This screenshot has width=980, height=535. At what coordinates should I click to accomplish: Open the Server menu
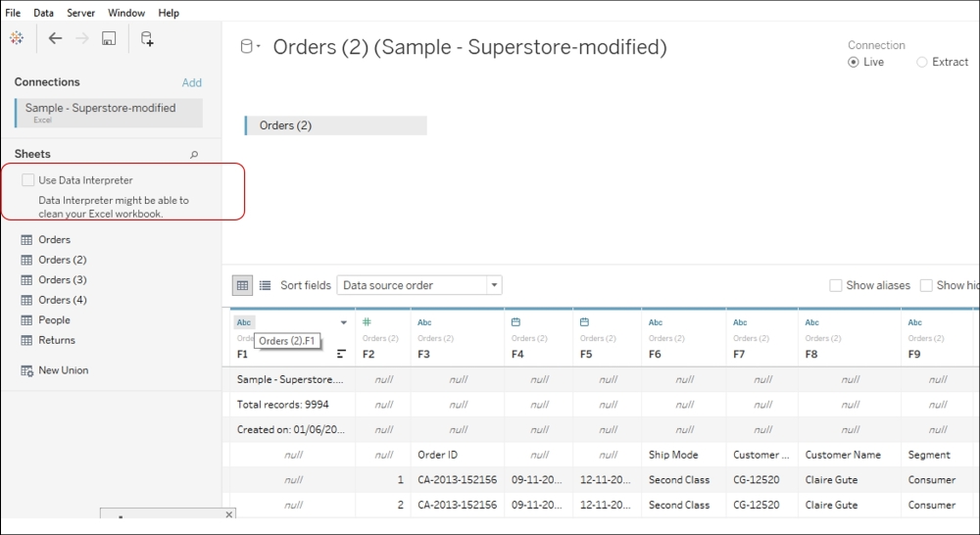[x=81, y=13]
